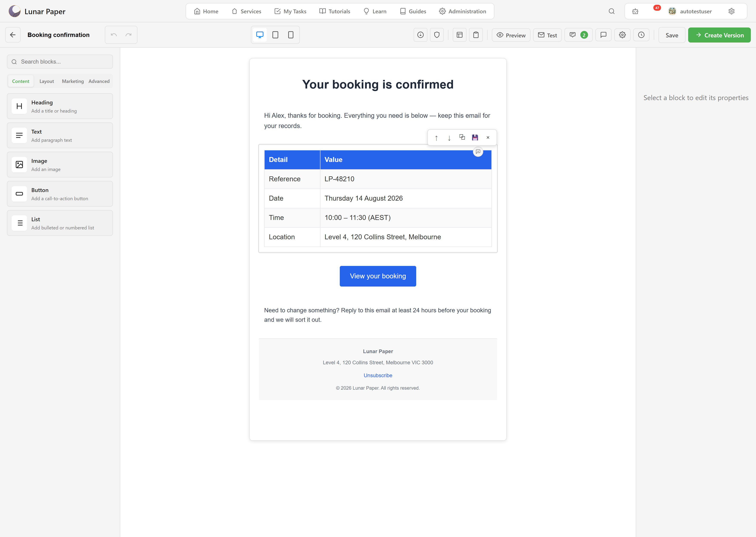The height and width of the screenshot is (537, 756).
Task: Click the circular download-arrow icon
Action: [421, 35]
